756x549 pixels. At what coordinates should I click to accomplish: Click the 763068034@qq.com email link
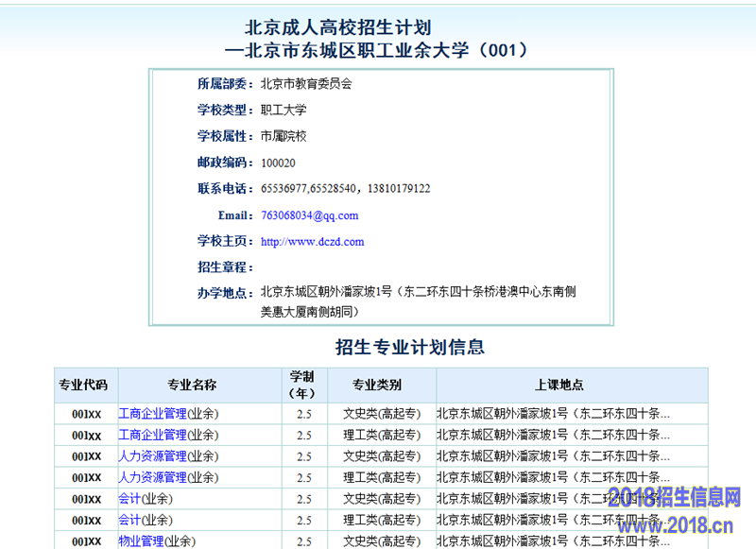tap(309, 215)
